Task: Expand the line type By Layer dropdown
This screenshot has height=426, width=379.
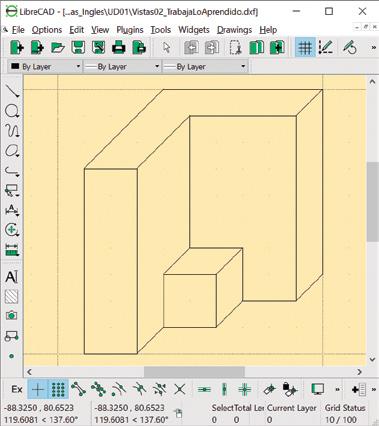Action: pyautogui.click(x=205, y=66)
